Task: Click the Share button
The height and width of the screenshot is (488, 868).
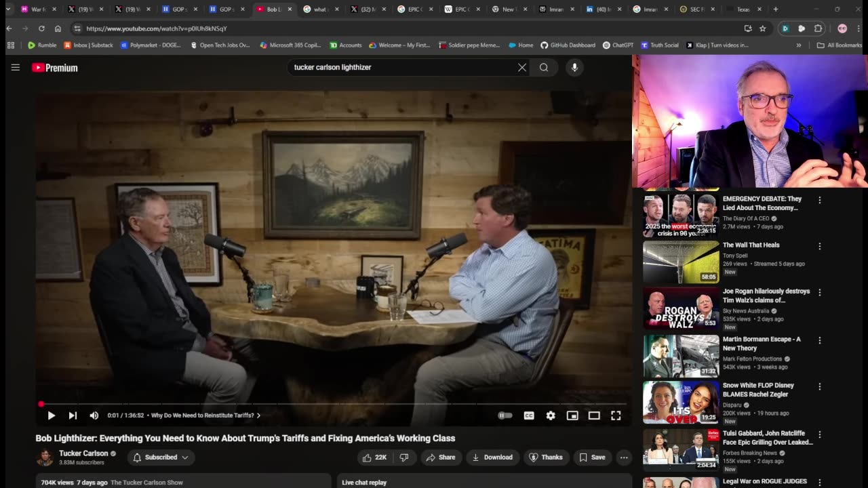Action: pos(440,457)
